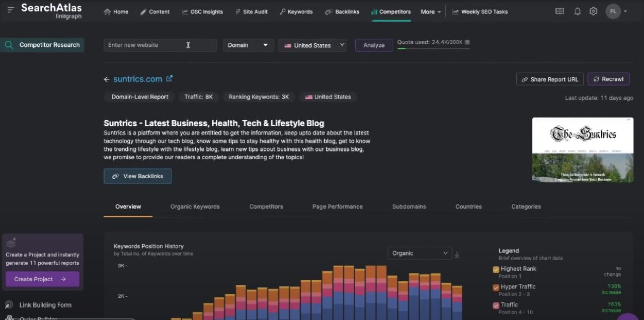This screenshot has width=644, height=320.
Task: Open the Link Building Form
Action: [45, 305]
